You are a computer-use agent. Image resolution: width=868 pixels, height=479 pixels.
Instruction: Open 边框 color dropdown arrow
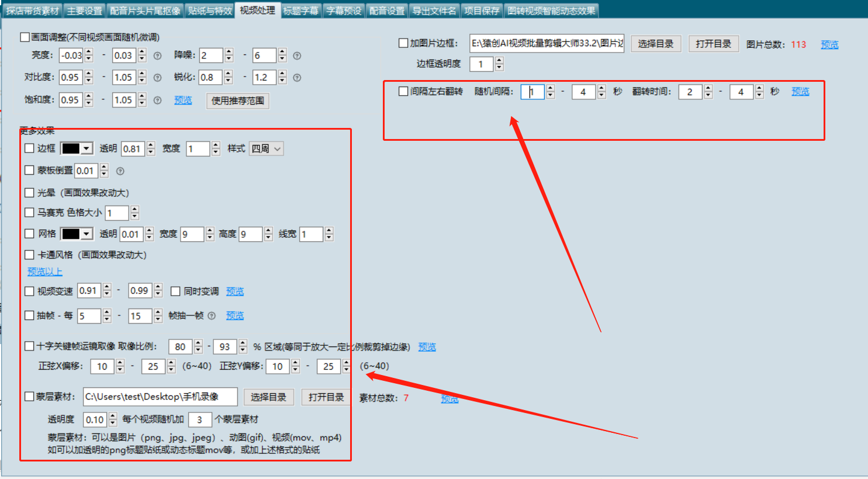pos(87,148)
